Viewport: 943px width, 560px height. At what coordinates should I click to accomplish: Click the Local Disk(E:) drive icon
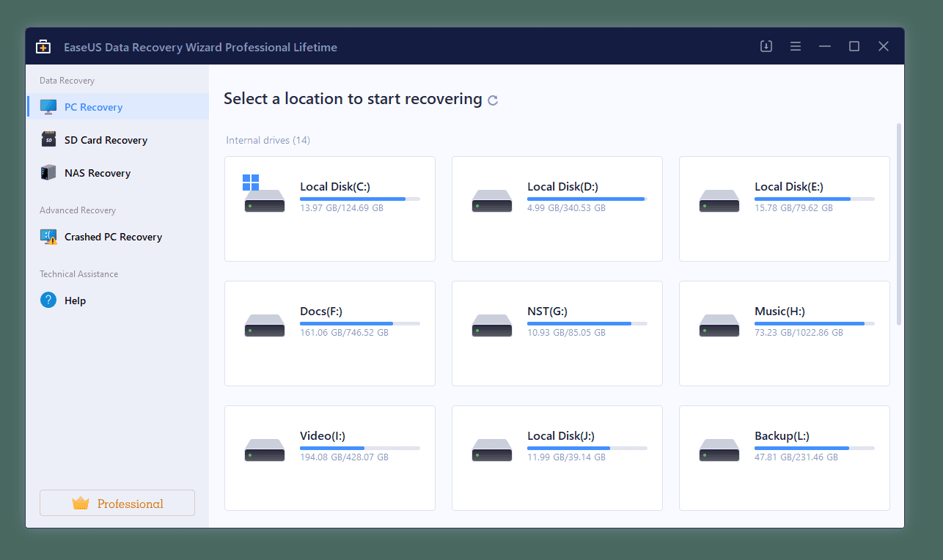pos(719,202)
